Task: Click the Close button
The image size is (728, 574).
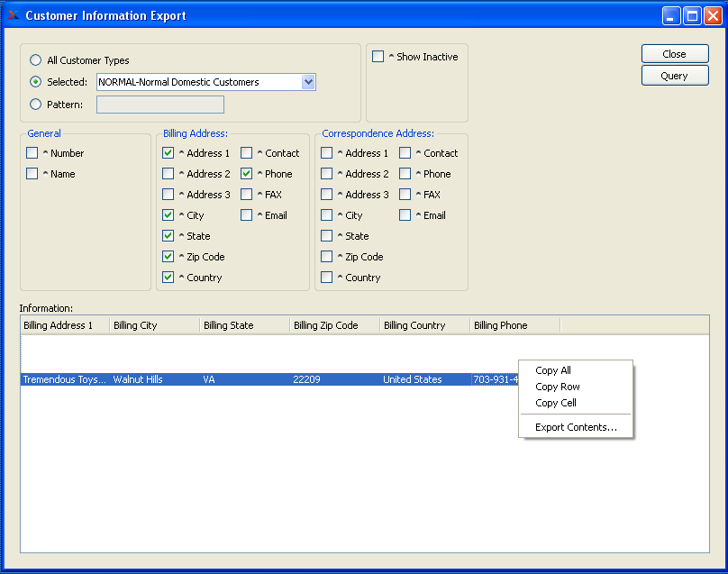Action: pyautogui.click(x=674, y=54)
